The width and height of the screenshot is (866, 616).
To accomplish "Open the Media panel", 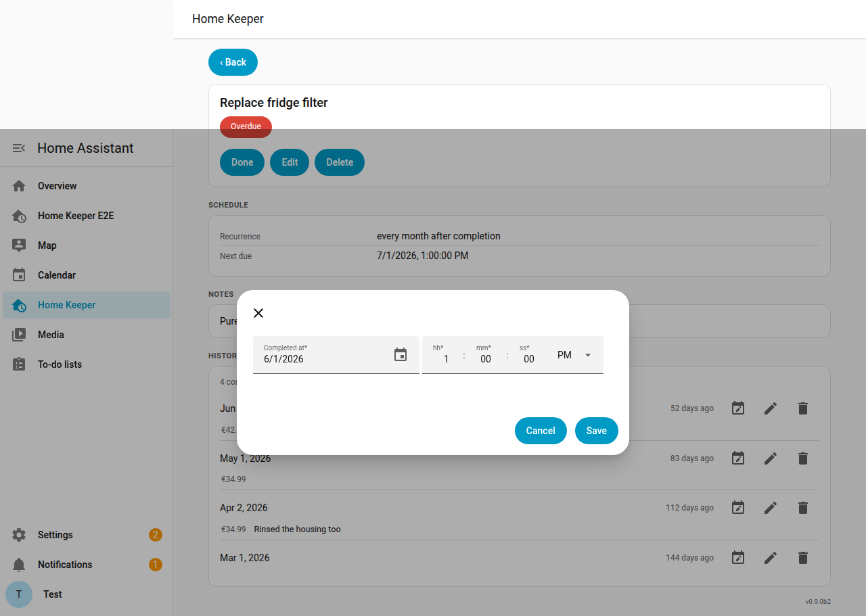I will [87, 335].
